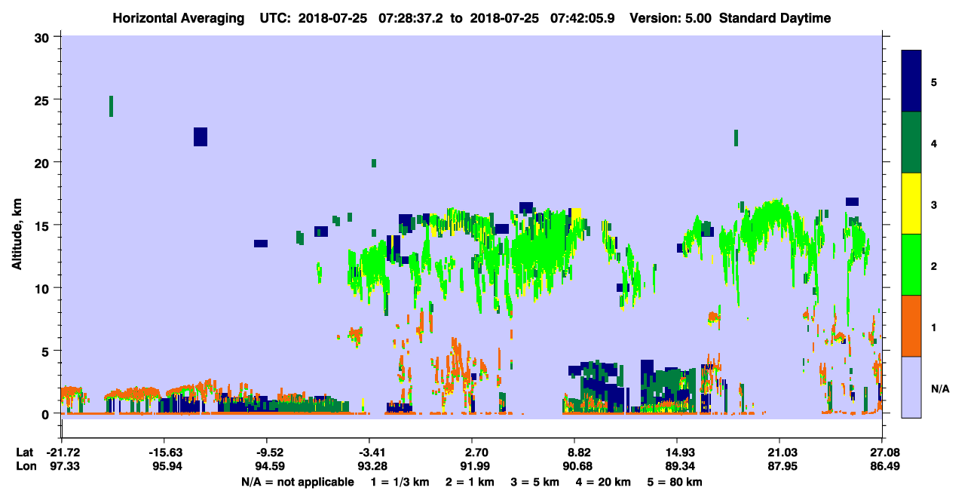The image size is (980, 503).
Task: Click 'Standard Daytime' in the title
Action: [775, 18]
